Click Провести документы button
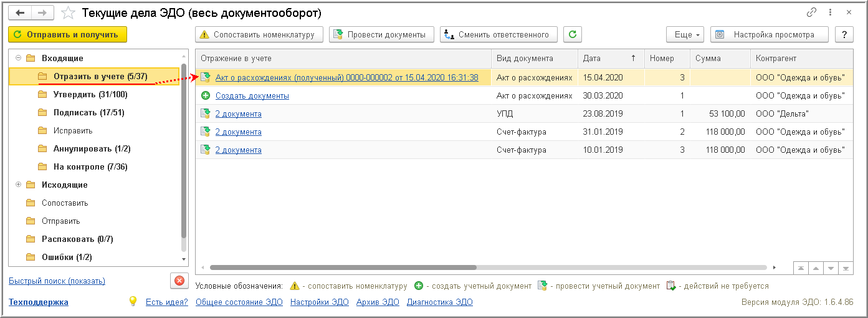 tap(381, 34)
